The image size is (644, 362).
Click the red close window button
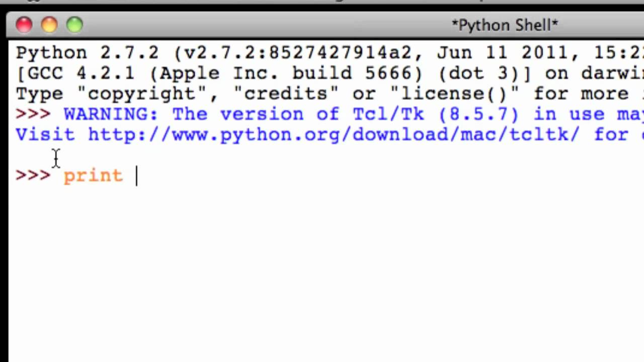[x=24, y=25]
